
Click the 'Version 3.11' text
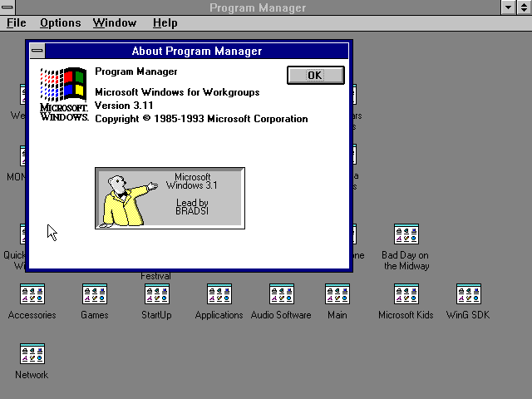(x=124, y=106)
